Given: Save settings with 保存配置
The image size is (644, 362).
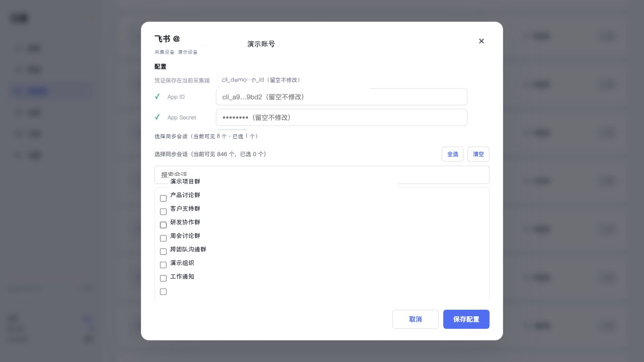Looking at the screenshot, I should coord(466,319).
